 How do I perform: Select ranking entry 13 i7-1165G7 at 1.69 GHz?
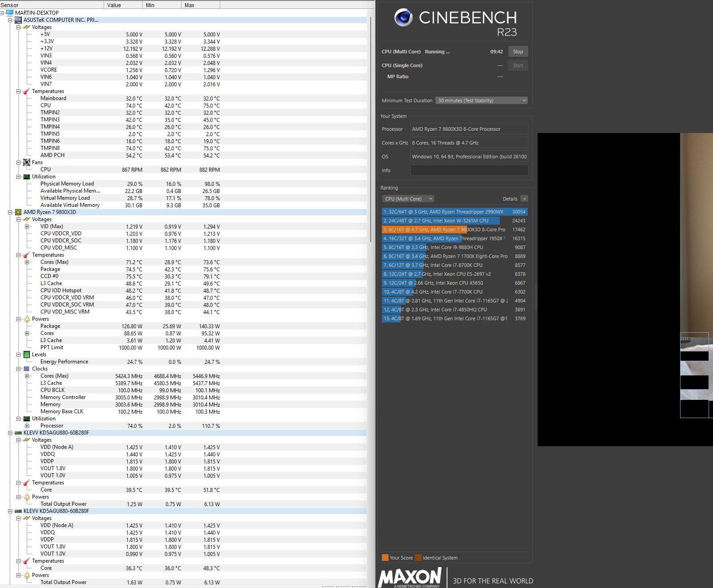click(454, 318)
